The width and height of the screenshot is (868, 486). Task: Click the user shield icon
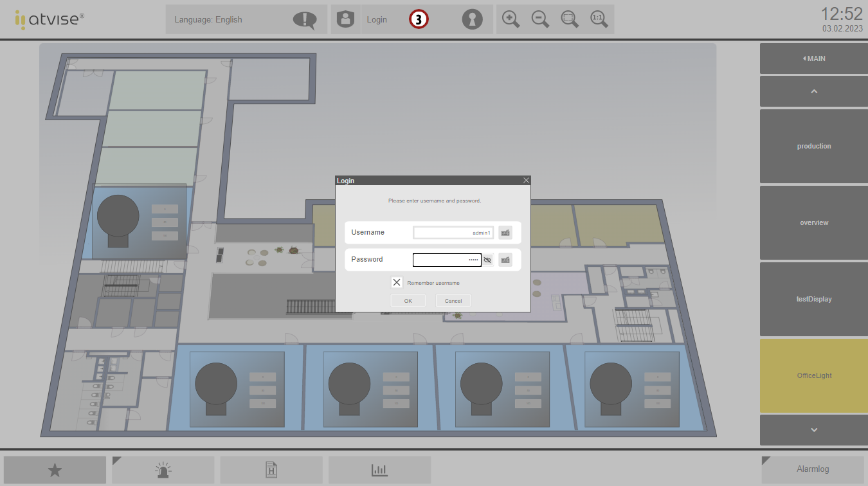click(346, 19)
